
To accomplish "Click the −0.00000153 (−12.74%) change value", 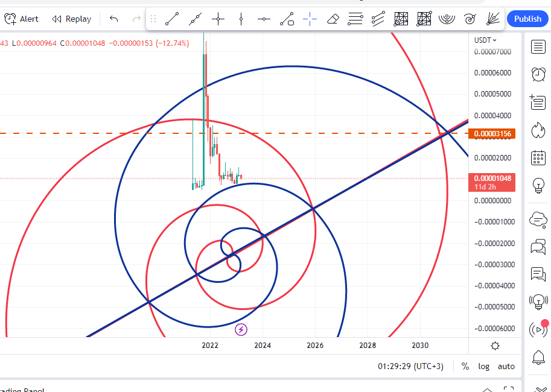I will pyautogui.click(x=149, y=43).
